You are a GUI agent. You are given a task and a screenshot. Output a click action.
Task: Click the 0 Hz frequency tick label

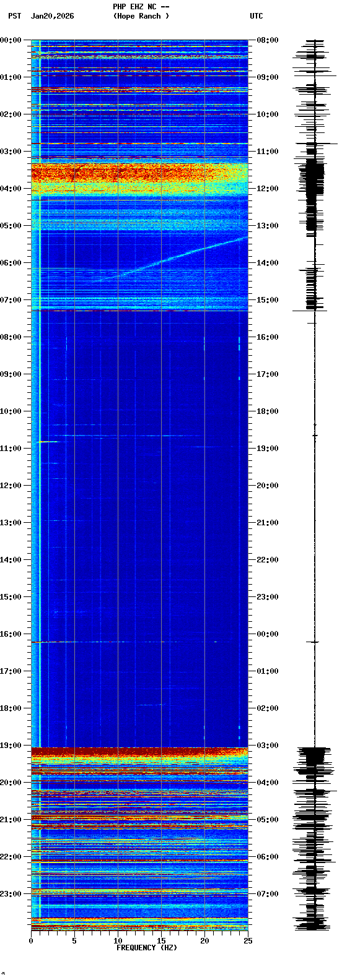coord(31,941)
